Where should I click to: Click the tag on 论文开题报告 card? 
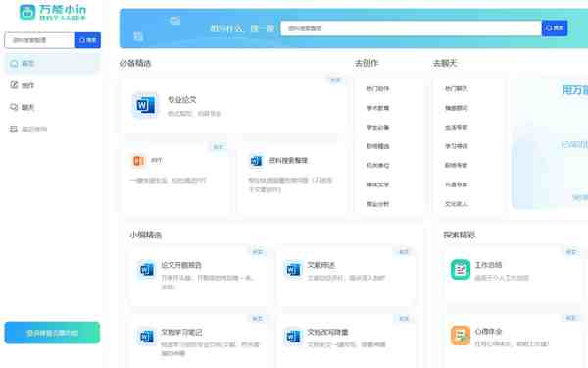pos(257,252)
